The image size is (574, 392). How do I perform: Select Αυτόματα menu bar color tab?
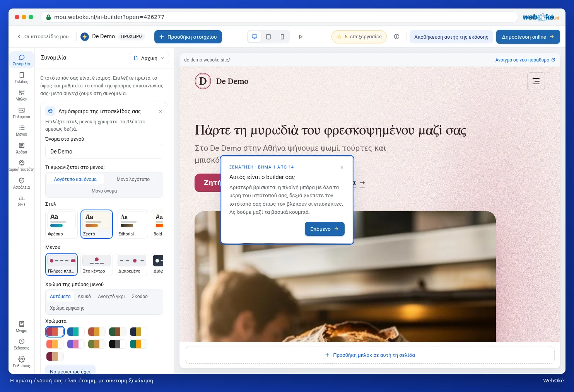[60, 297]
